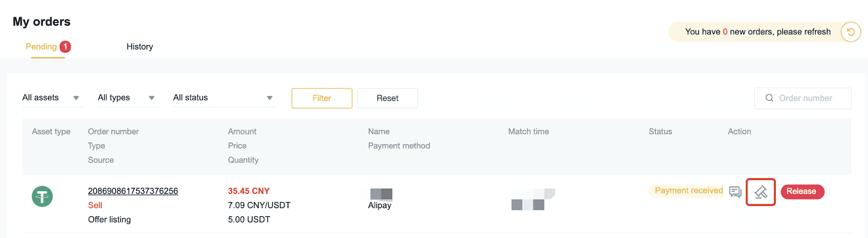Focus the Order number search field
The height and width of the screenshot is (238, 868).
(803, 98)
